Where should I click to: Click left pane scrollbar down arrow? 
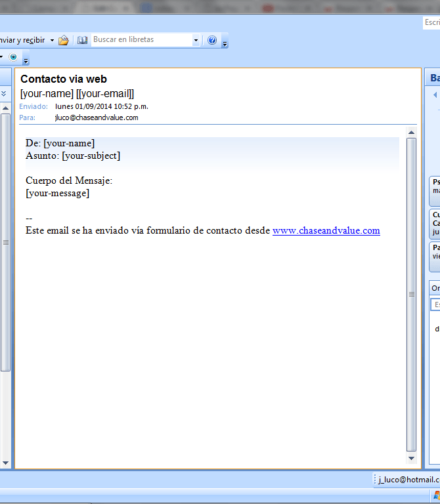[5, 463]
